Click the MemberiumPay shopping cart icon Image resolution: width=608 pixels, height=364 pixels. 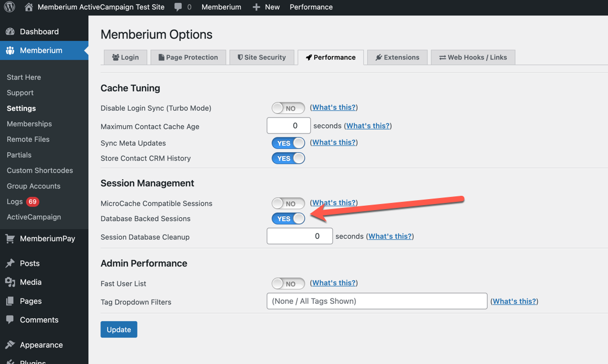10,239
